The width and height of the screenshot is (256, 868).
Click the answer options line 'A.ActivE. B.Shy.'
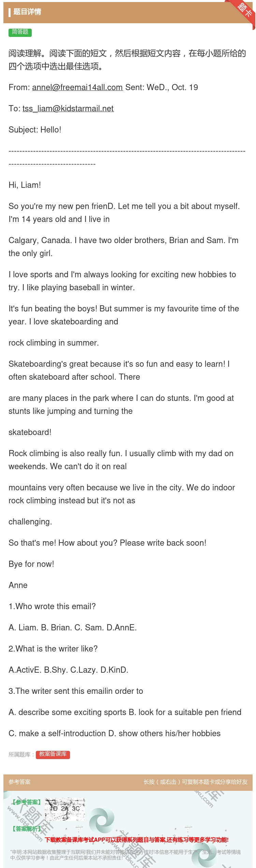(x=68, y=670)
